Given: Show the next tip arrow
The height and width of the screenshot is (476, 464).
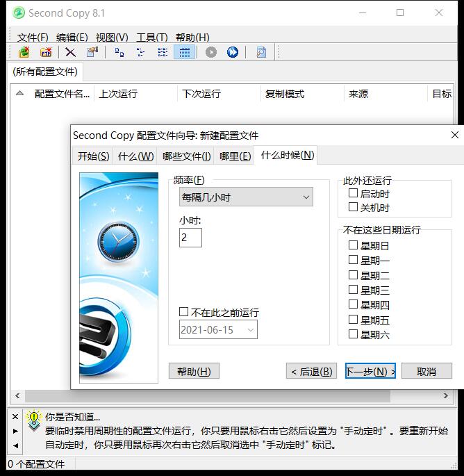Looking at the screenshot, I should [x=15, y=431].
